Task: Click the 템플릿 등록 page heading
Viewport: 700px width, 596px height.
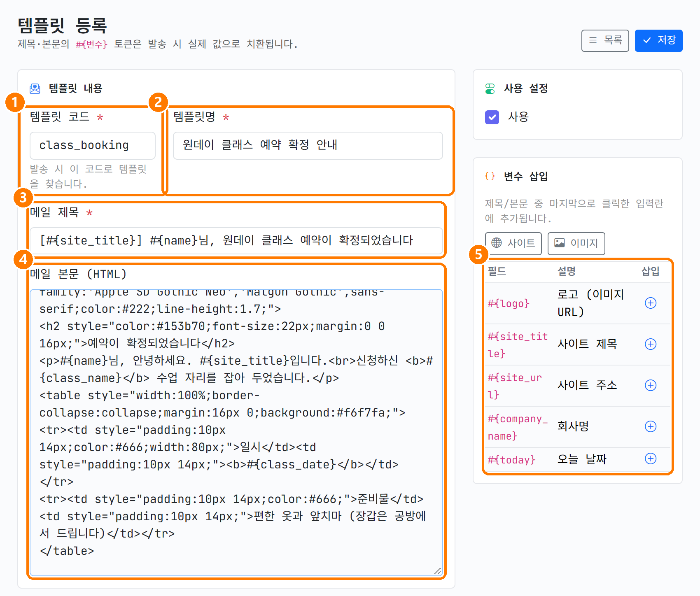Action: (x=62, y=26)
